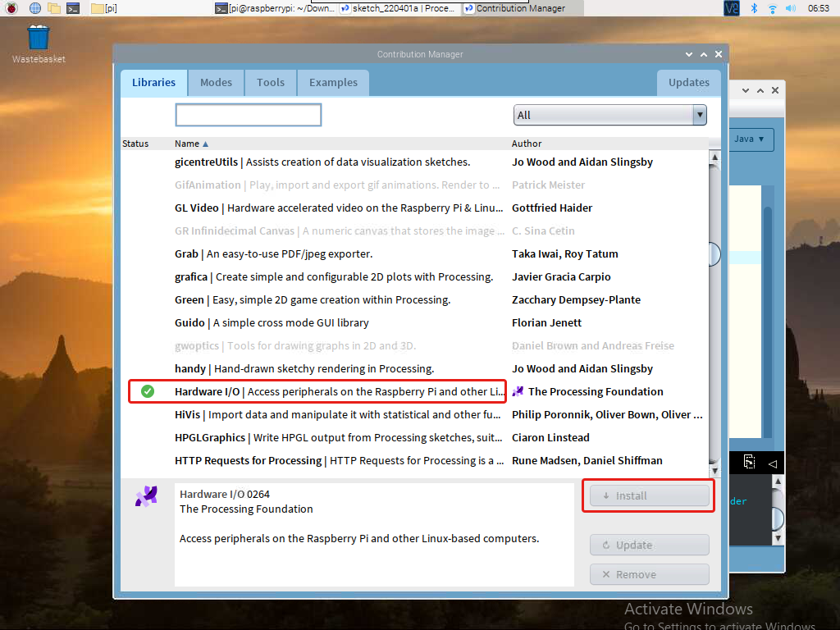Open the Java mode dropdown in the sketch window

tap(749, 139)
